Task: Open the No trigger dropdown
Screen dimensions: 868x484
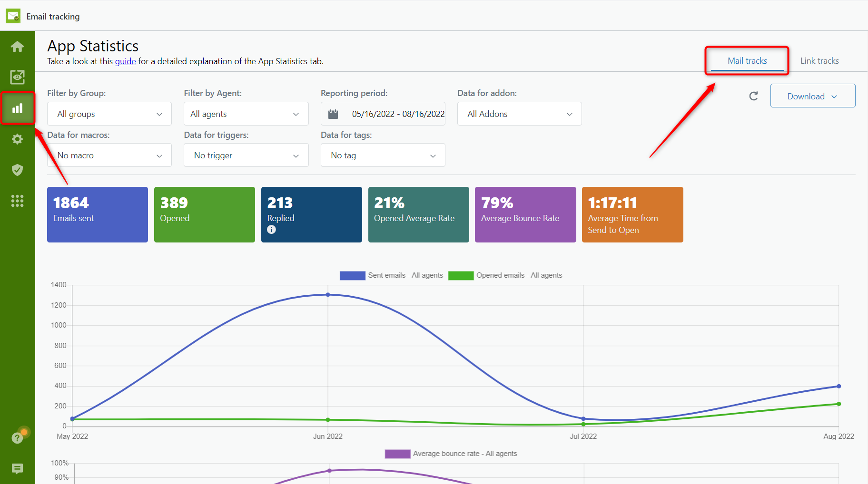Action: 246,155
